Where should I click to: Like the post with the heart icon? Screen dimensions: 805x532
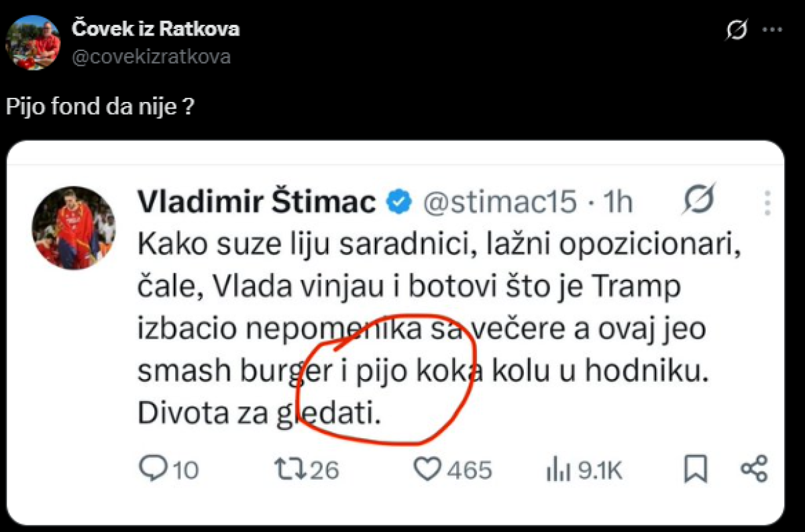427,468
